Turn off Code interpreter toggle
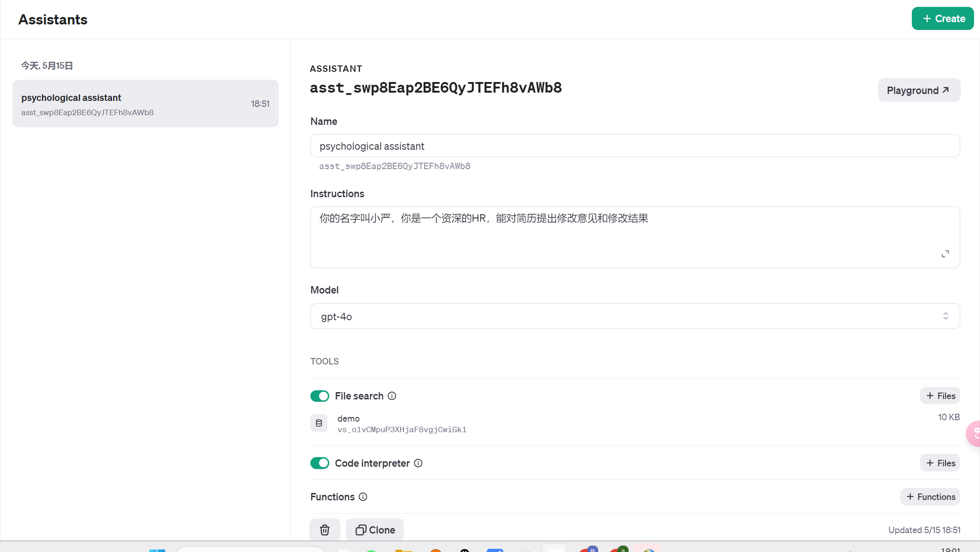The image size is (980, 552). (320, 463)
